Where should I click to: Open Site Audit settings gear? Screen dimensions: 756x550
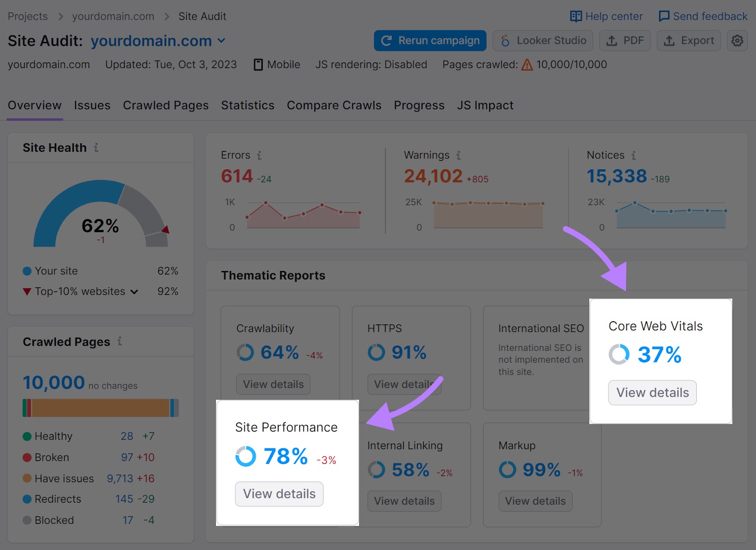(737, 41)
